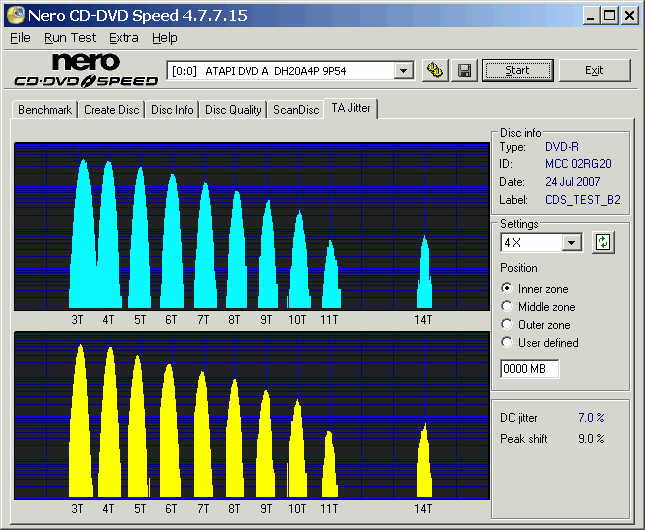Open the ATAPI DVD drive selection dropdown
The image size is (645, 530).
(x=403, y=70)
